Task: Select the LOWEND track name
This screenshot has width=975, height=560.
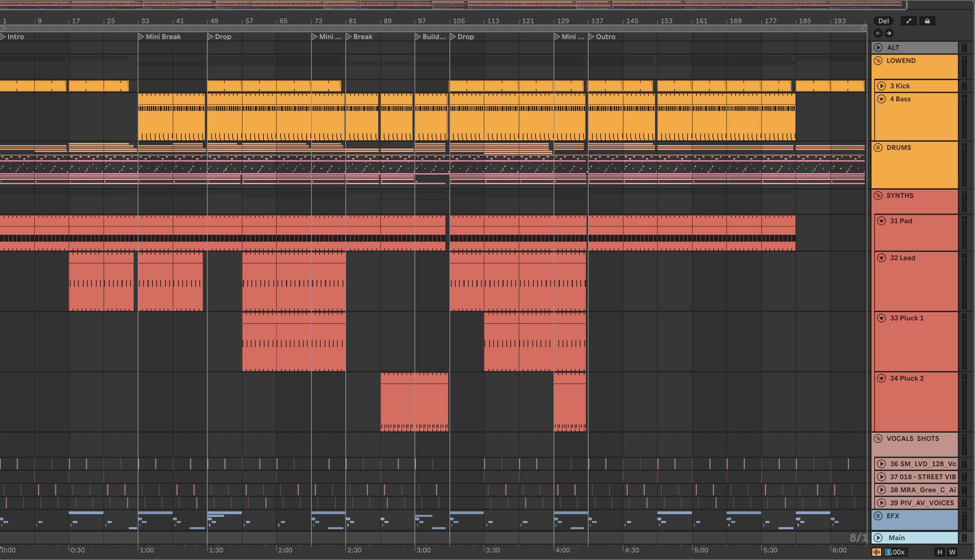Action: click(901, 61)
